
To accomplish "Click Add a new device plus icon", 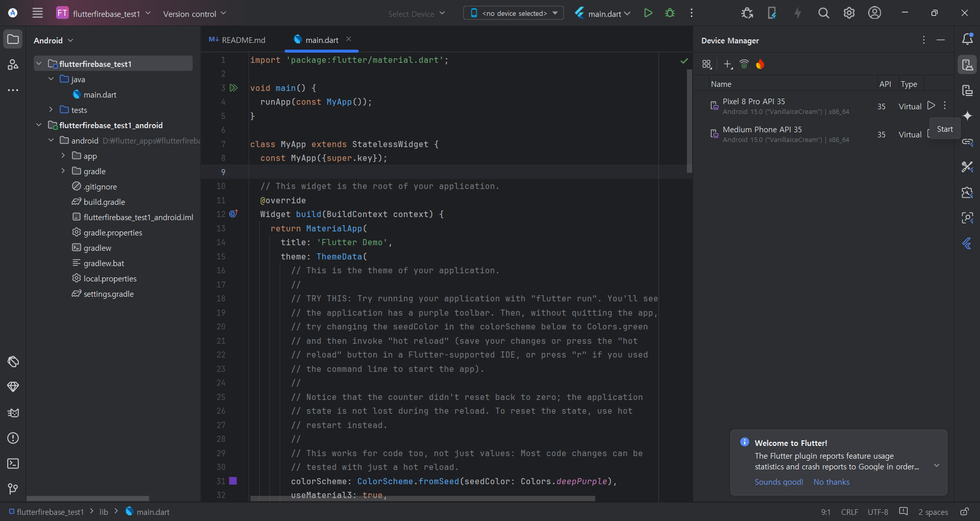I will tap(728, 64).
